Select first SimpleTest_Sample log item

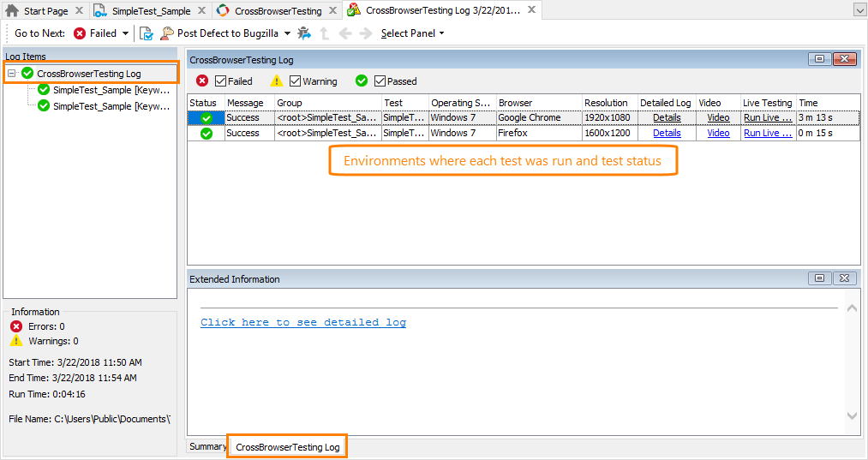point(111,90)
